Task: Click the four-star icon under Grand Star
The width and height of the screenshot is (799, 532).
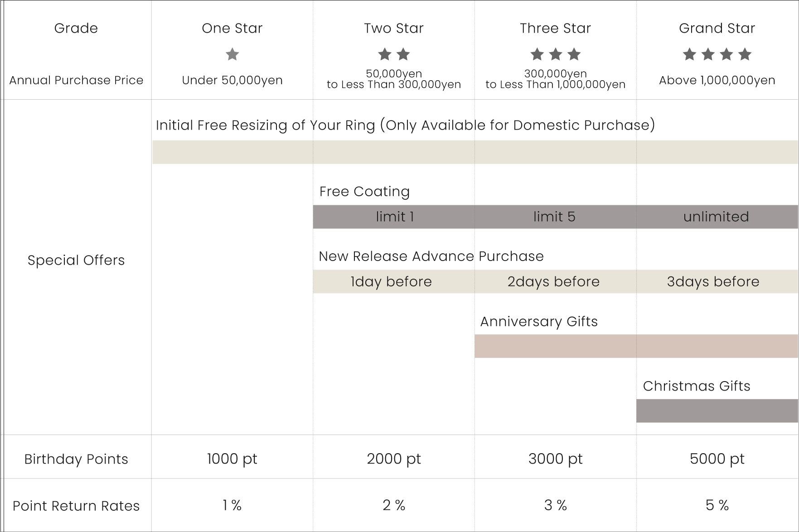Action: [717, 54]
